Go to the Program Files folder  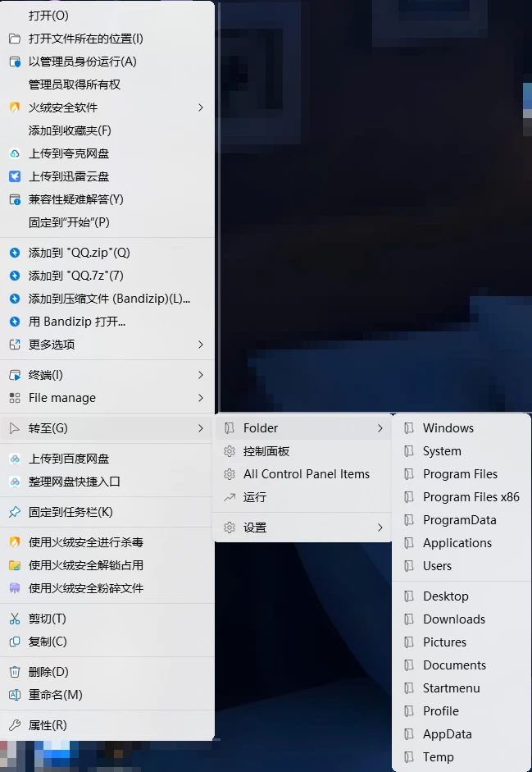point(462,474)
